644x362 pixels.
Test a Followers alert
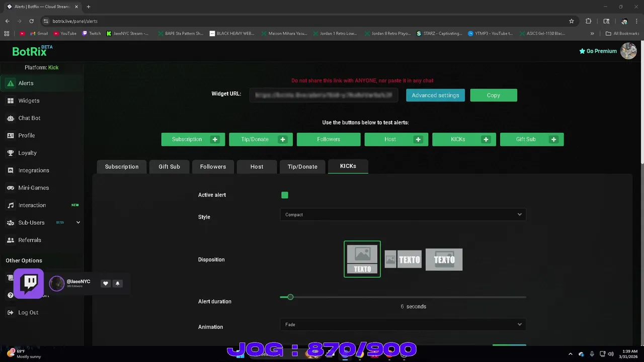coord(329,139)
